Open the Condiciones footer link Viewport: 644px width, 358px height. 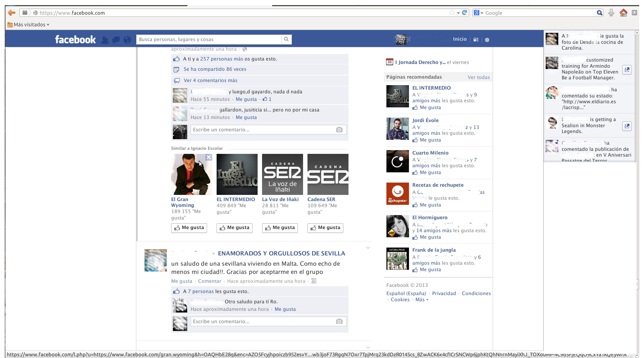point(476,293)
